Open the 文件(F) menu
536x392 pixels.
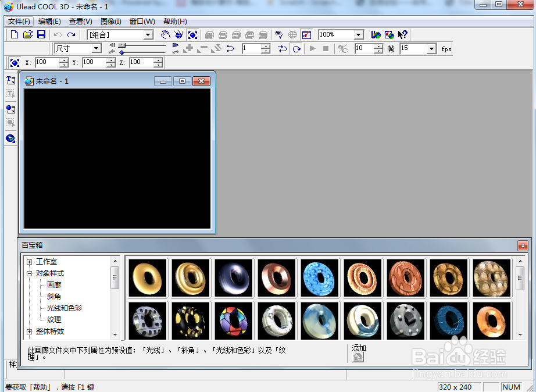(19, 21)
